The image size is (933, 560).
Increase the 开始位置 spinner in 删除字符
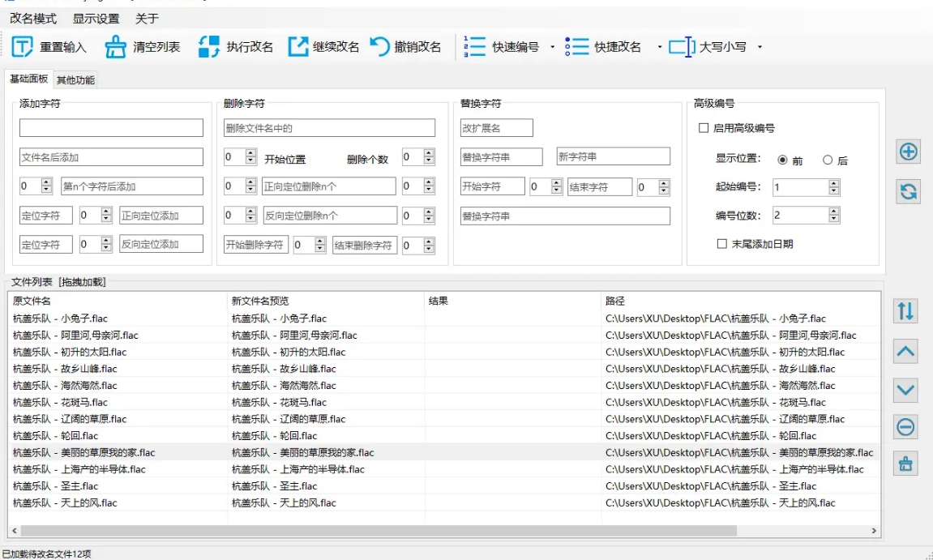point(250,153)
